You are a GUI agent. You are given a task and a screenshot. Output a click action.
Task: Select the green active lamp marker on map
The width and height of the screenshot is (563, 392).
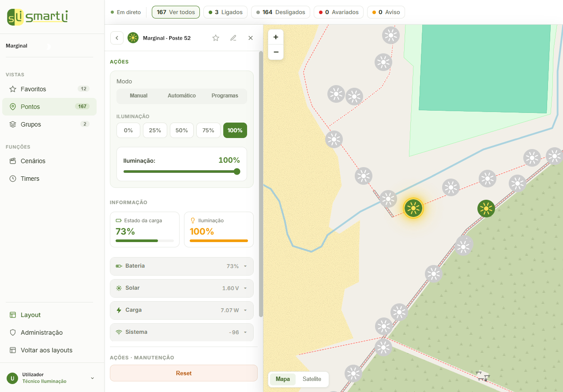[486, 208]
